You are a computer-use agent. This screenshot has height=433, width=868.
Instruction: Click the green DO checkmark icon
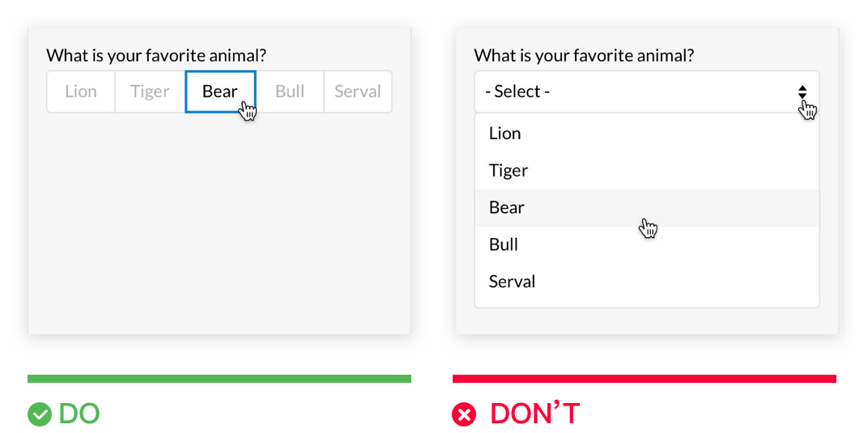pos(40,414)
